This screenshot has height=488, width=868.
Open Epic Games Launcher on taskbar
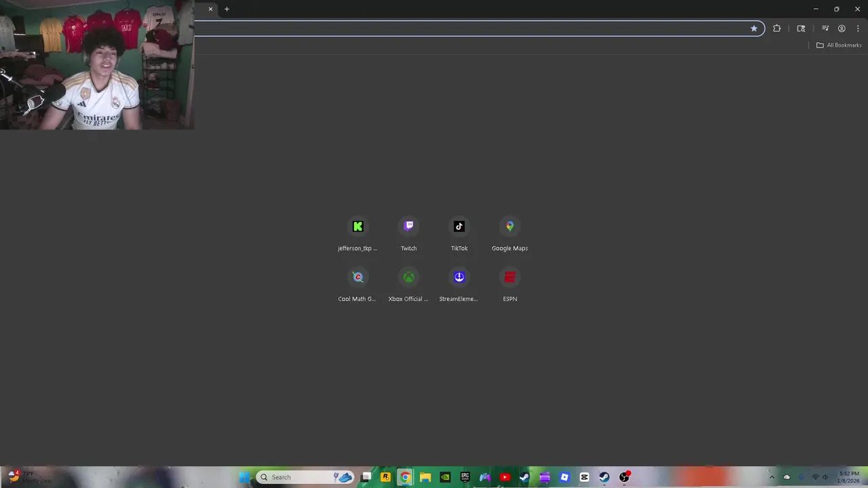click(465, 477)
